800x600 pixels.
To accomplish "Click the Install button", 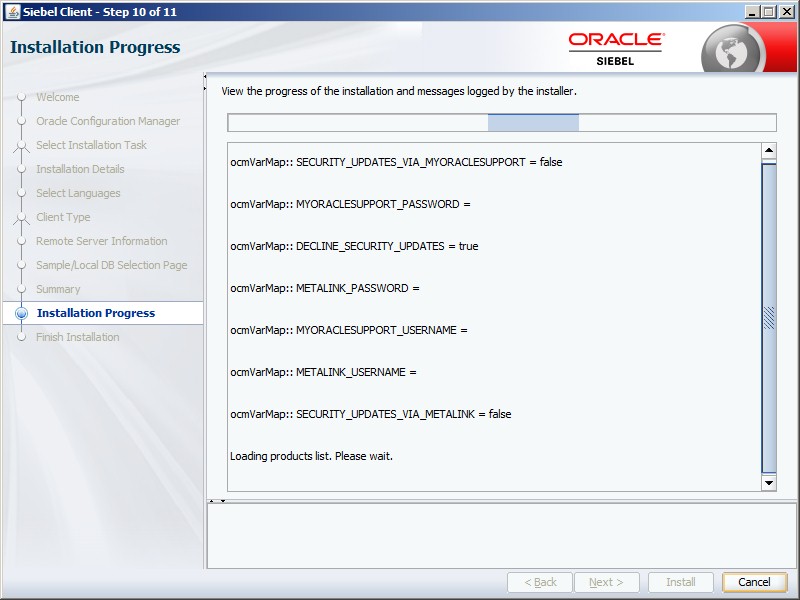I will (x=680, y=582).
